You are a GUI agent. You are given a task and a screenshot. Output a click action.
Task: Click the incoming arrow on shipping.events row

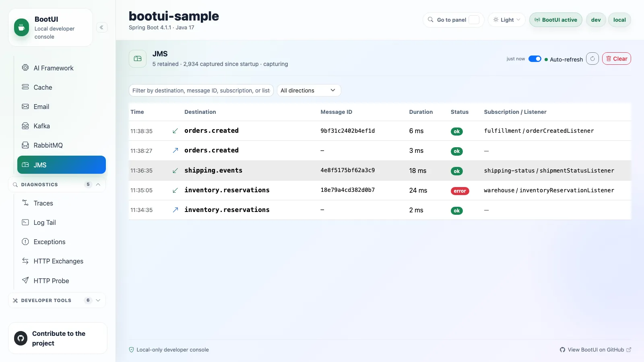[x=175, y=171]
